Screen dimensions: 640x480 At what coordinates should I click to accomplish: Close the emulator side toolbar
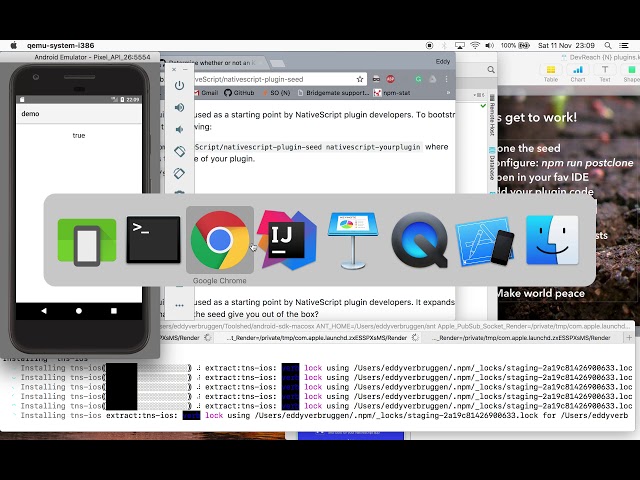174,69
